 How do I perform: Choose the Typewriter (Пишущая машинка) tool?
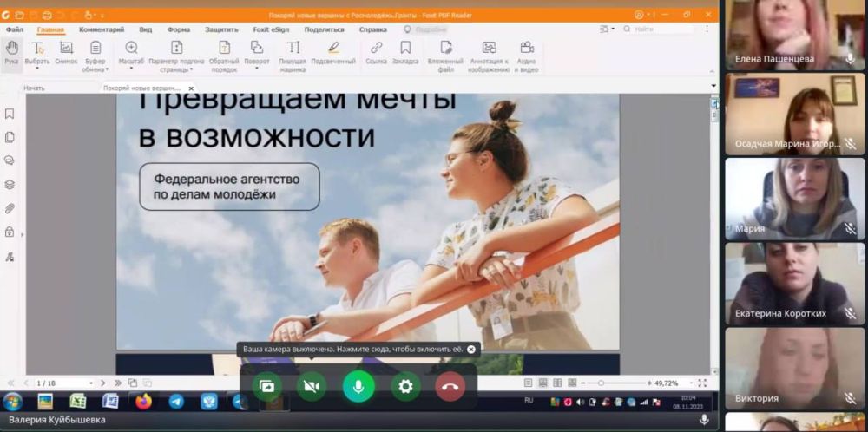tap(293, 52)
